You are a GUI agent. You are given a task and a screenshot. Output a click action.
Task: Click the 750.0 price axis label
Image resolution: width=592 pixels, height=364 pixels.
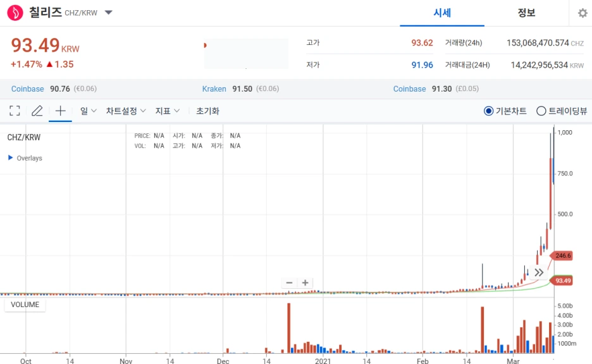[565, 174]
